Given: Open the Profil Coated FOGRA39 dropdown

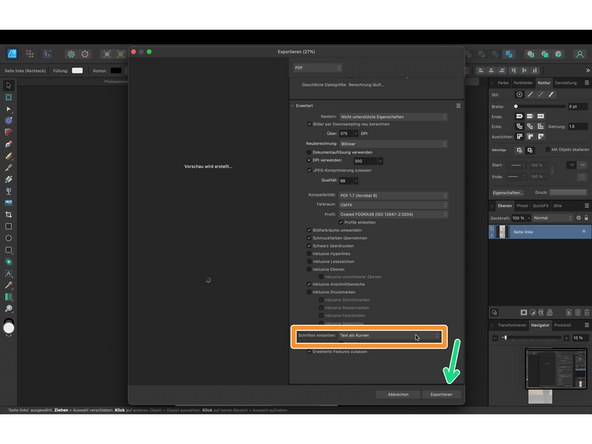Looking at the screenshot, I should [x=393, y=214].
